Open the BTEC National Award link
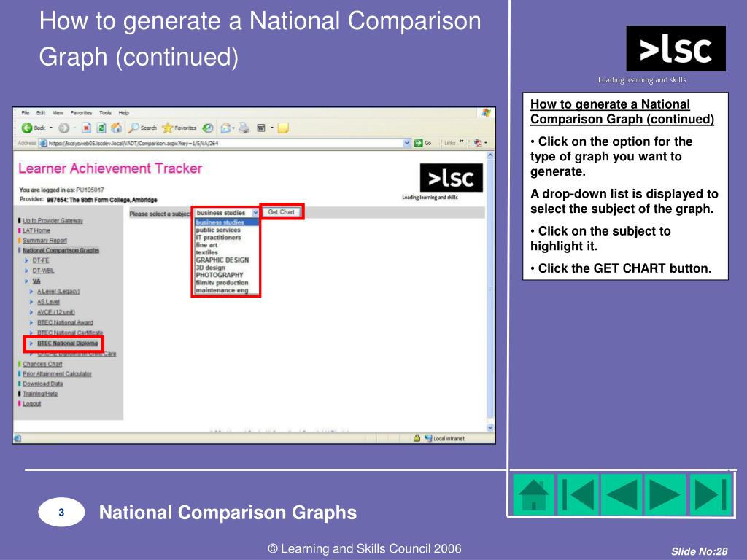 [x=65, y=322]
